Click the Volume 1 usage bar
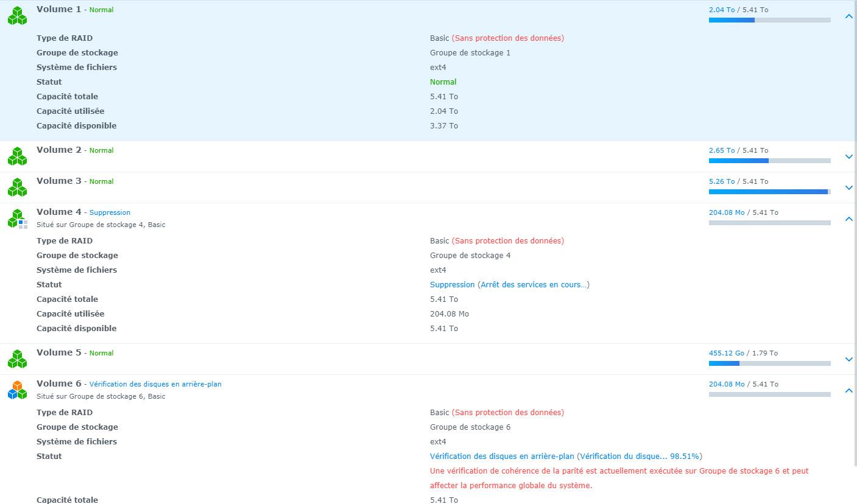Image resolution: width=857 pixels, height=504 pixels. [769, 20]
